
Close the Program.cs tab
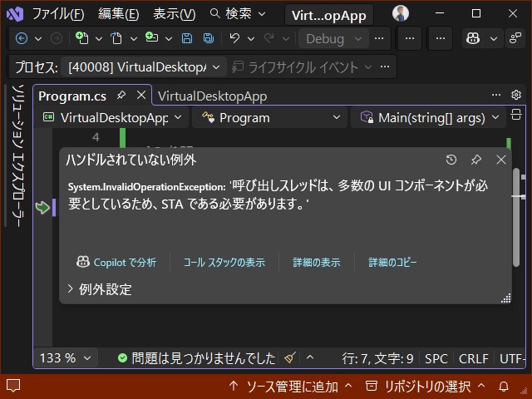click(141, 96)
